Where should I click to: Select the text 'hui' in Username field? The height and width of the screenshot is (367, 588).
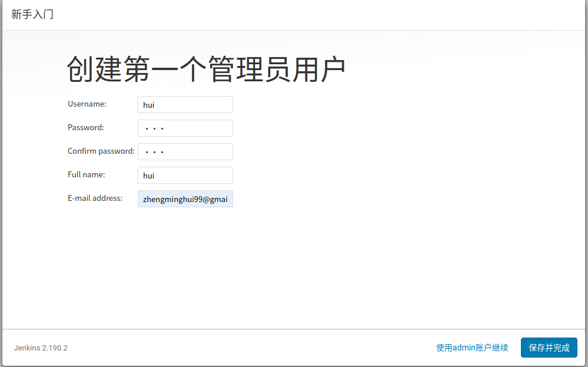tap(148, 104)
